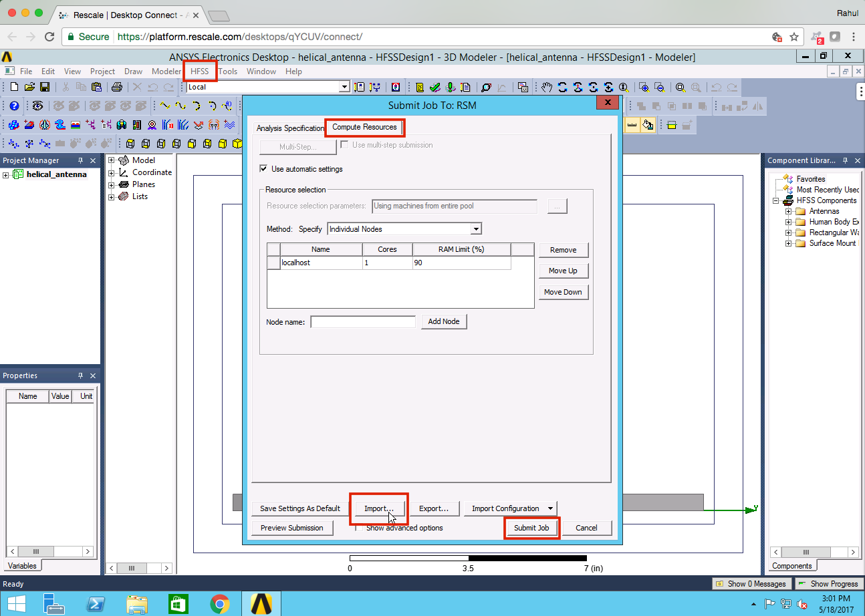
Task: Click the Save floppy disk icon
Action: 45,87
